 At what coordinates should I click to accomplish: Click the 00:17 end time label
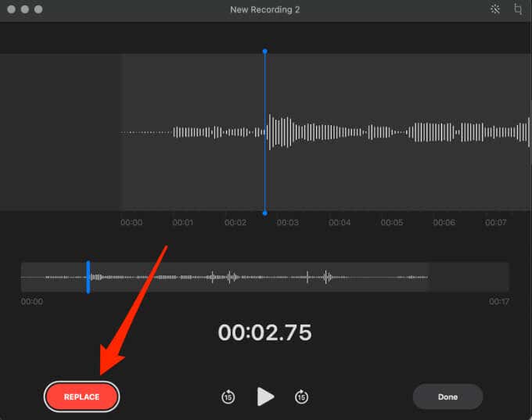pos(498,301)
